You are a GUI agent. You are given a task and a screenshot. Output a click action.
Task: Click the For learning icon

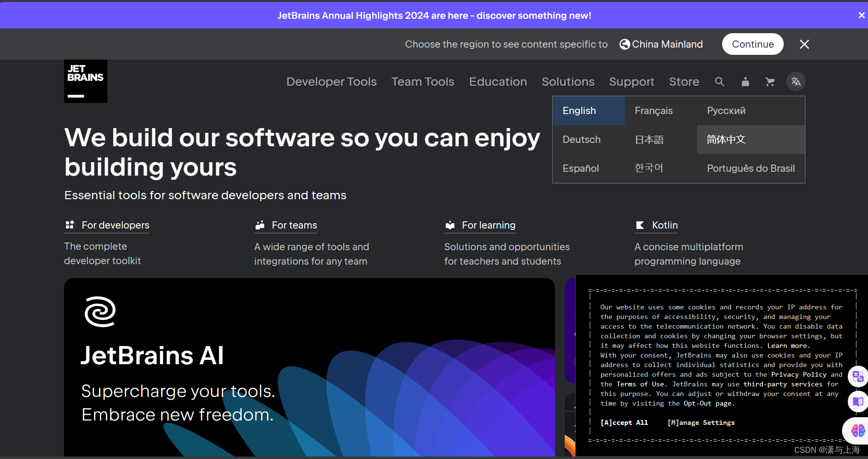click(450, 225)
